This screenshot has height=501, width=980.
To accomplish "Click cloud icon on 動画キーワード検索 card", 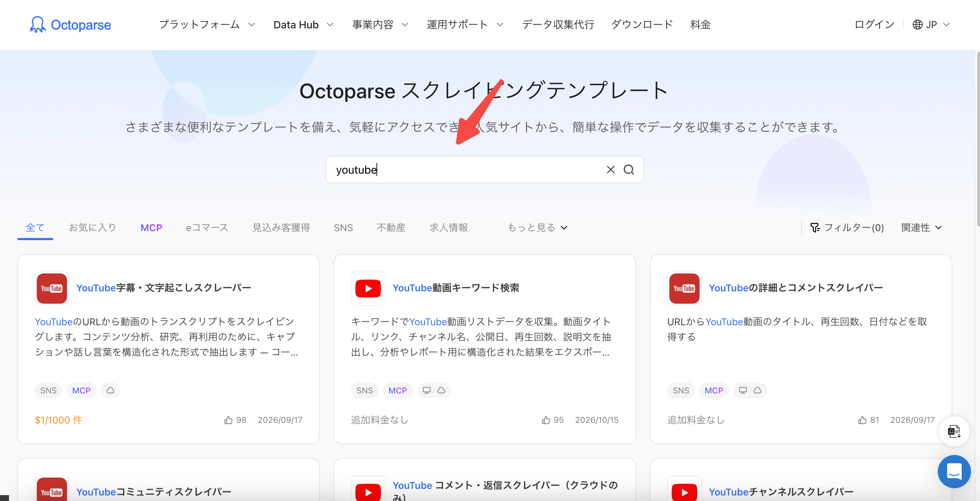I will click(x=441, y=390).
